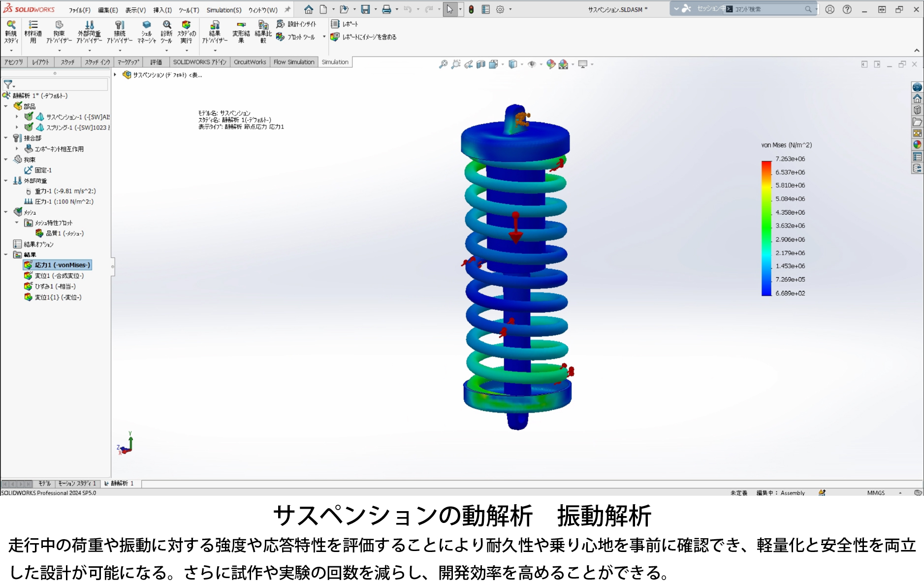The image size is (924, 585).
Task: Select 変位1 (-合成変位-) result plot
Action: [54, 276]
